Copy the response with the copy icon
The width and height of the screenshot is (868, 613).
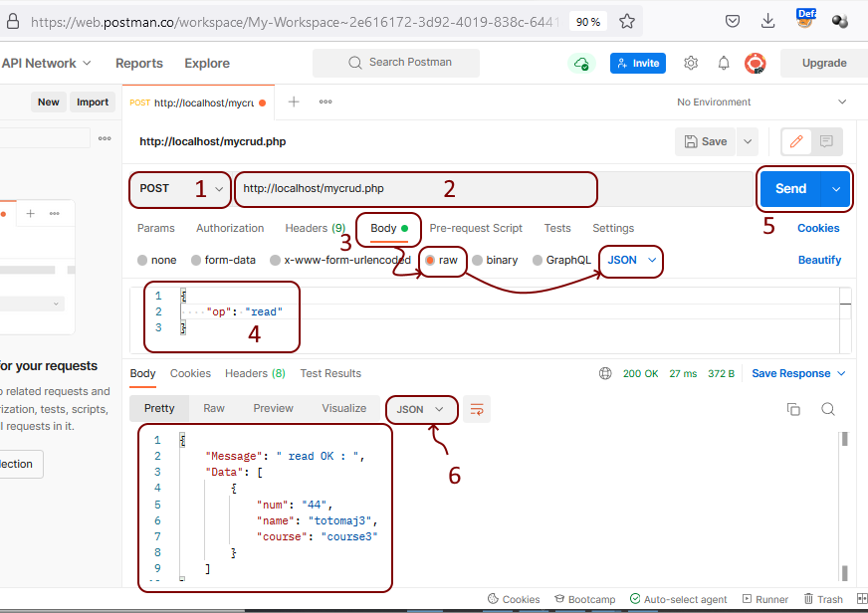tap(793, 408)
